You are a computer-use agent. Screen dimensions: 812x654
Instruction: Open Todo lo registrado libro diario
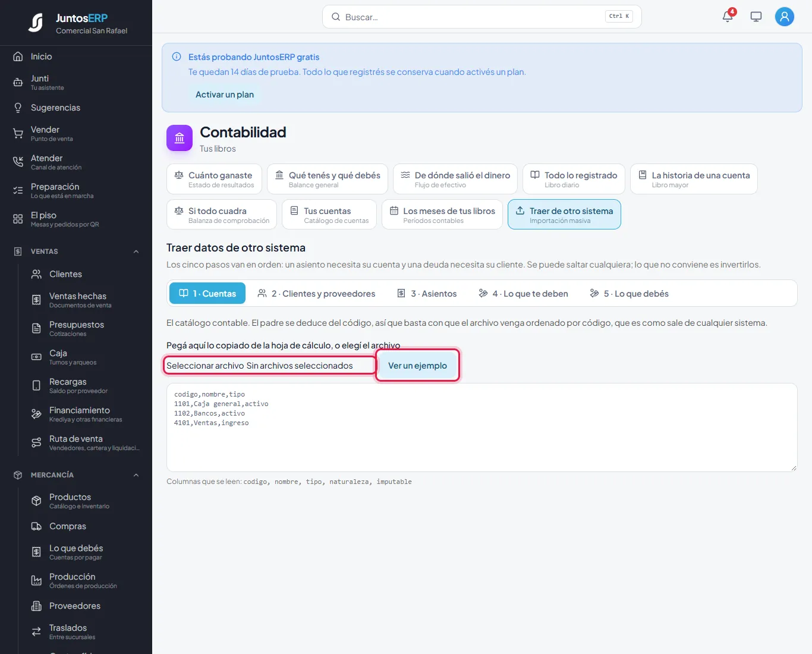(574, 179)
